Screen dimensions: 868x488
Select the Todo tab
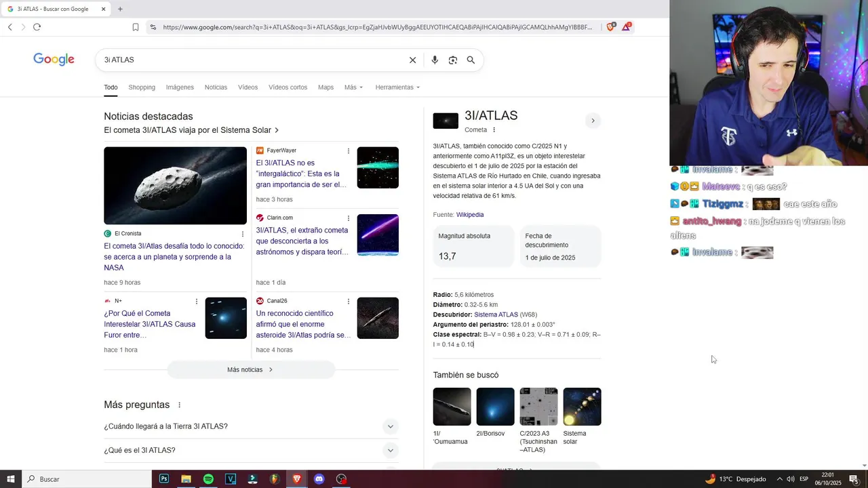(x=111, y=87)
